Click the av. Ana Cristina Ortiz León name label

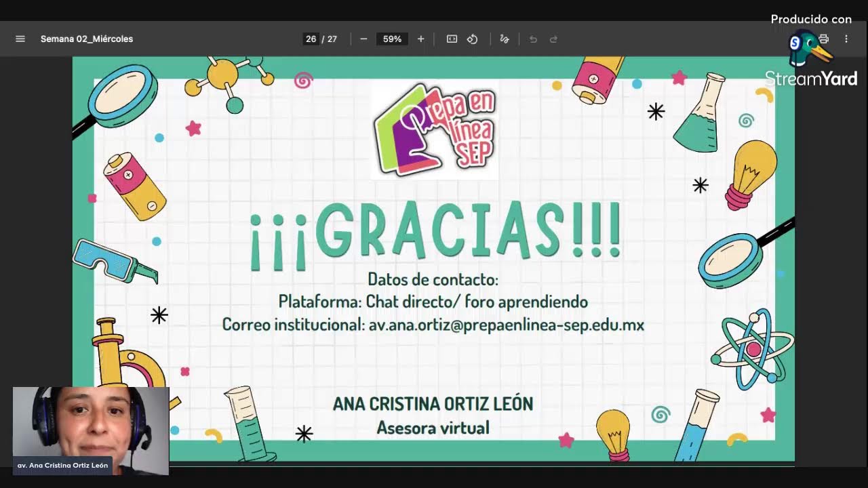[x=62, y=466]
